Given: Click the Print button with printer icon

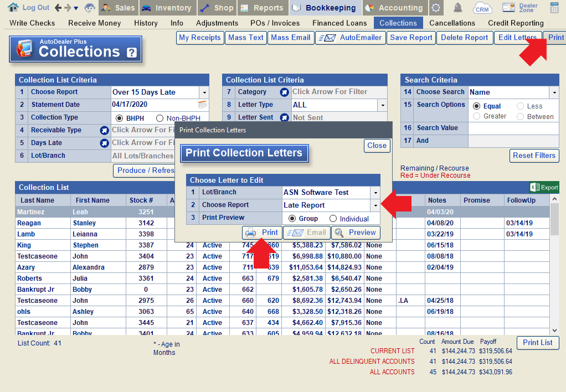Looking at the screenshot, I should click(262, 233).
